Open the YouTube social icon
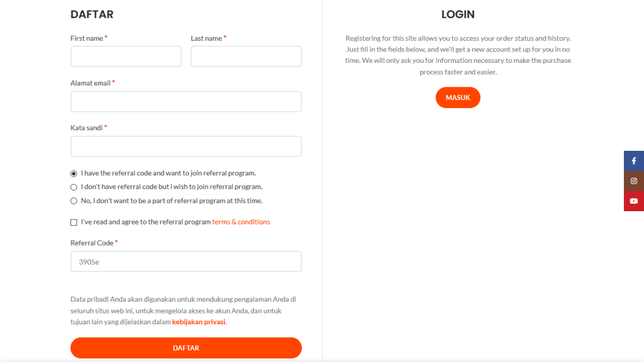The height and width of the screenshot is (362, 644). [x=633, y=201]
